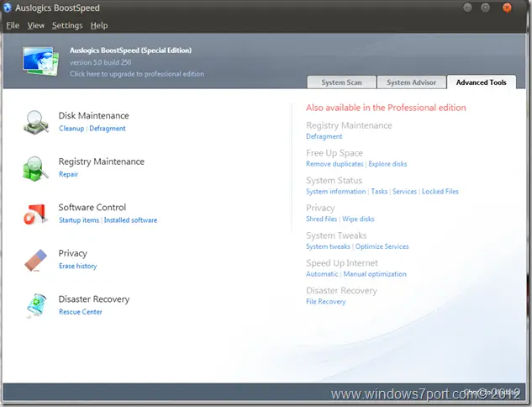532x407 pixels.
Task: Click the Software Control red icon
Action: pos(34,214)
